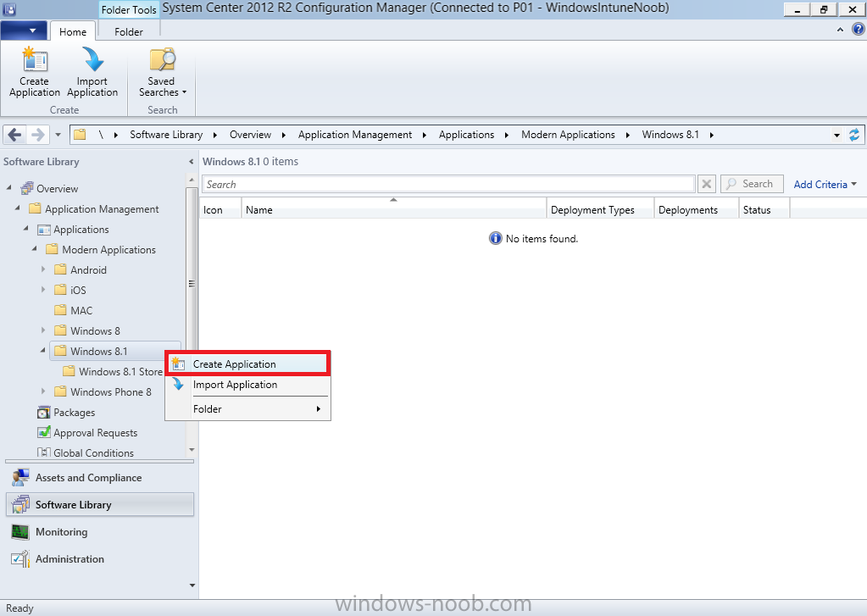Open Assets and Compliance workspace
Image resolution: width=867 pixels, height=616 pixels.
pos(99,478)
